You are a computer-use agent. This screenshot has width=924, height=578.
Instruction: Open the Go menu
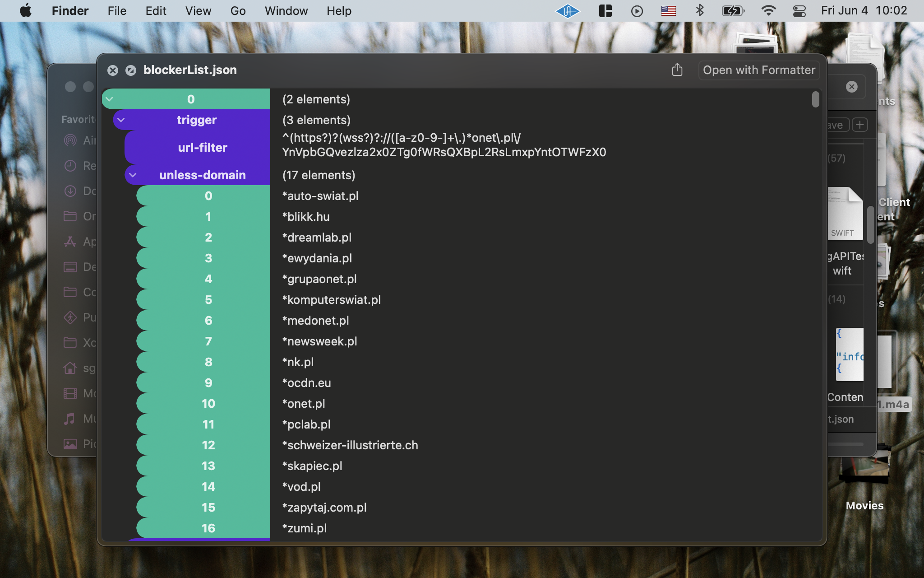pyautogui.click(x=238, y=11)
